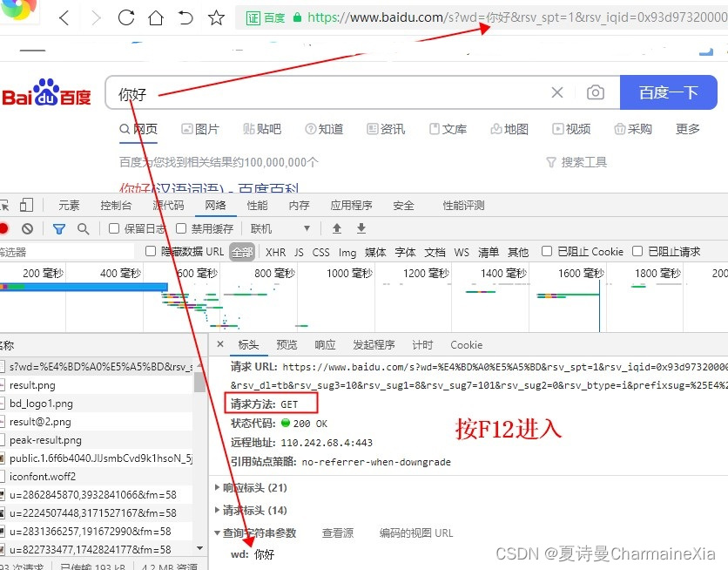Image resolution: width=728 pixels, height=570 pixels.
Task: Switch to the 源代码 DevTools tab
Action: tap(168, 206)
